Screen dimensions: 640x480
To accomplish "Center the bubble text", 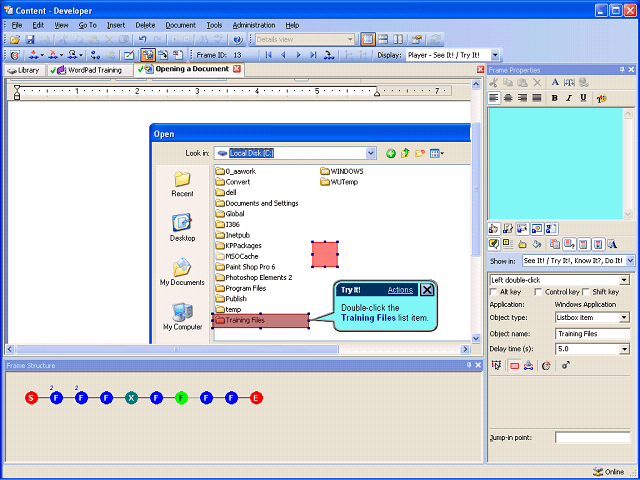I will [508, 98].
